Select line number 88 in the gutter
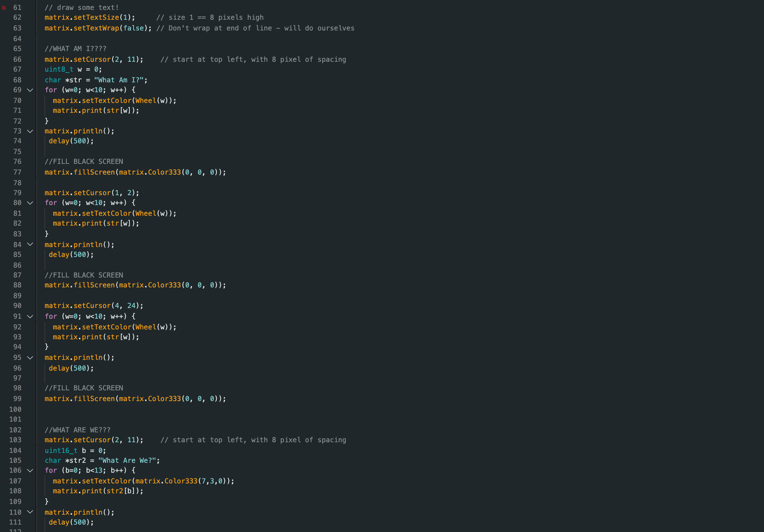This screenshot has height=532, width=764. 17,285
